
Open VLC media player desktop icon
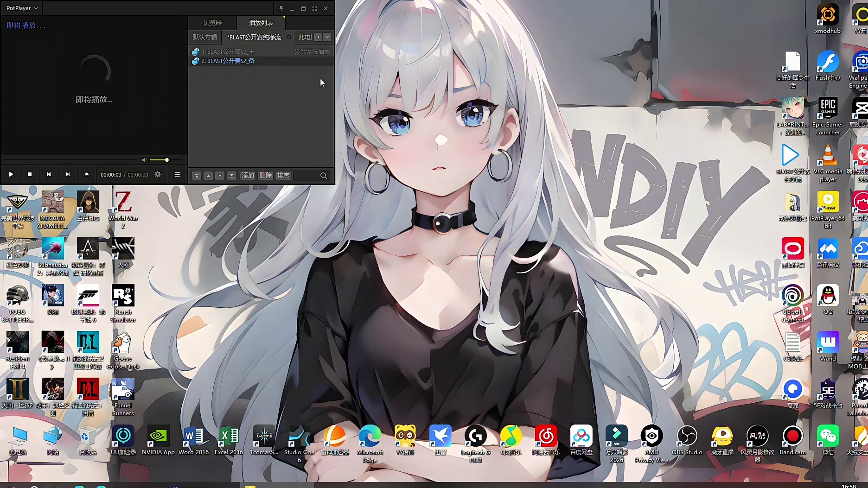828,163
